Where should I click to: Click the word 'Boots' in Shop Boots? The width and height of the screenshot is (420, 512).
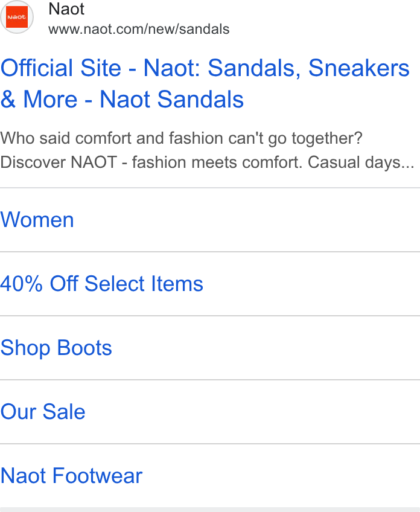click(84, 347)
